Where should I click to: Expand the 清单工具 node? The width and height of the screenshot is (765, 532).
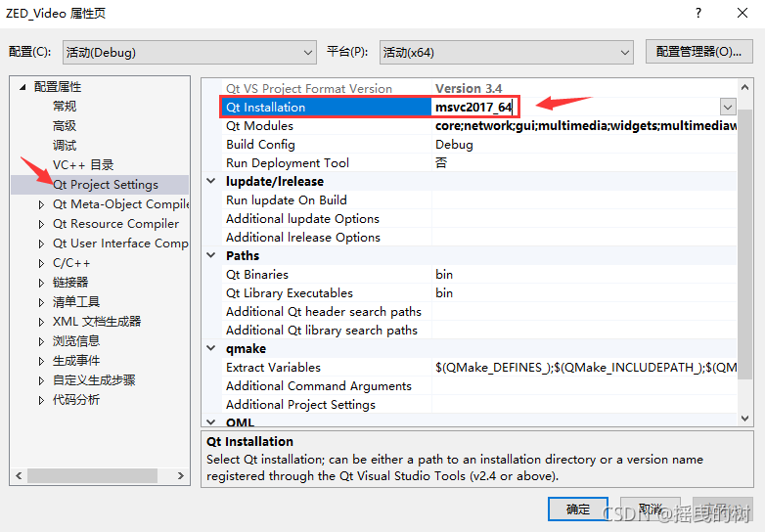[x=41, y=302]
